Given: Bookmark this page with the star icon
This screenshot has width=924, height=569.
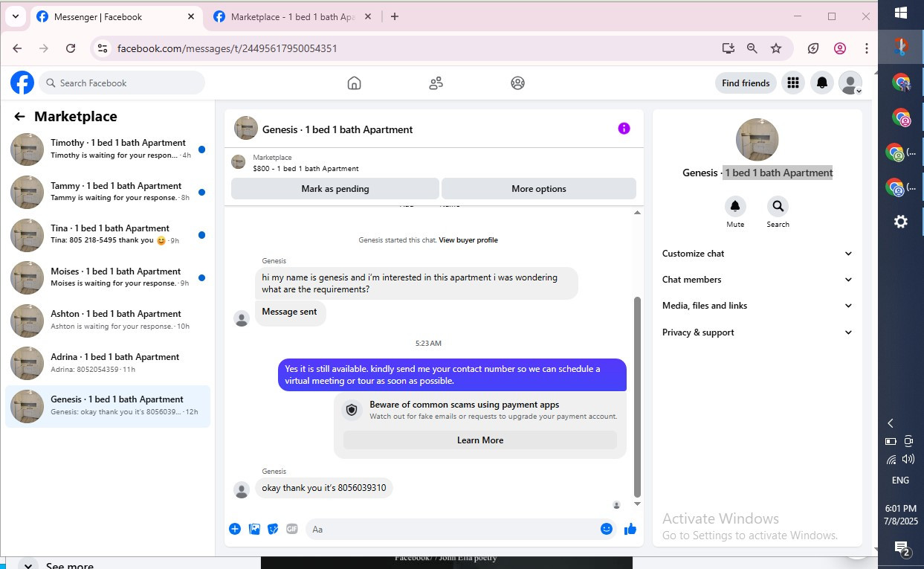Looking at the screenshot, I should (776, 48).
